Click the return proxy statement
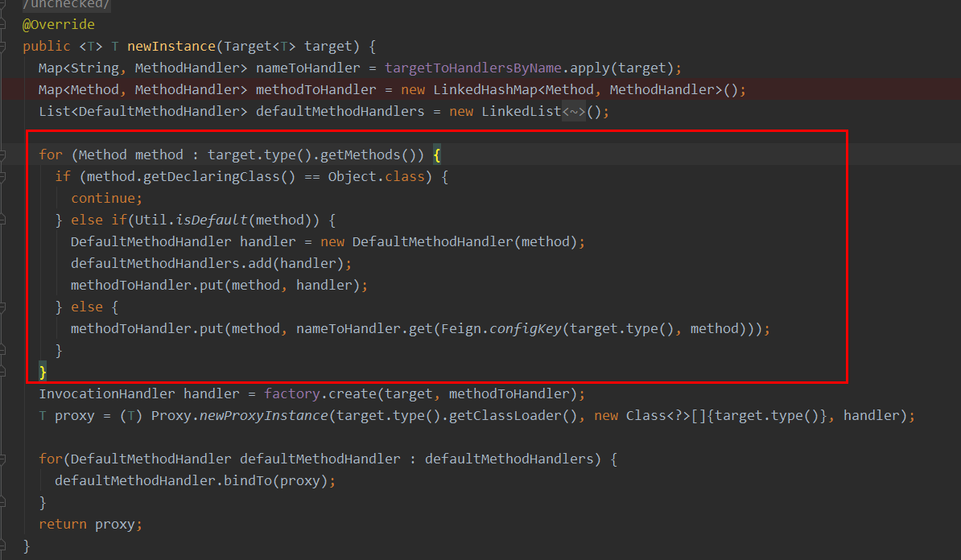The image size is (961, 560). 90,525
